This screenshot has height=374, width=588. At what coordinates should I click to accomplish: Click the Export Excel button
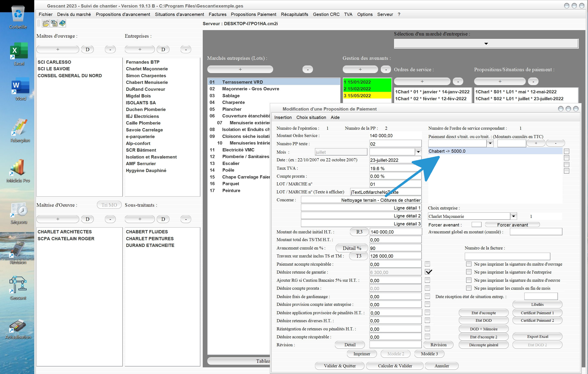click(x=537, y=337)
